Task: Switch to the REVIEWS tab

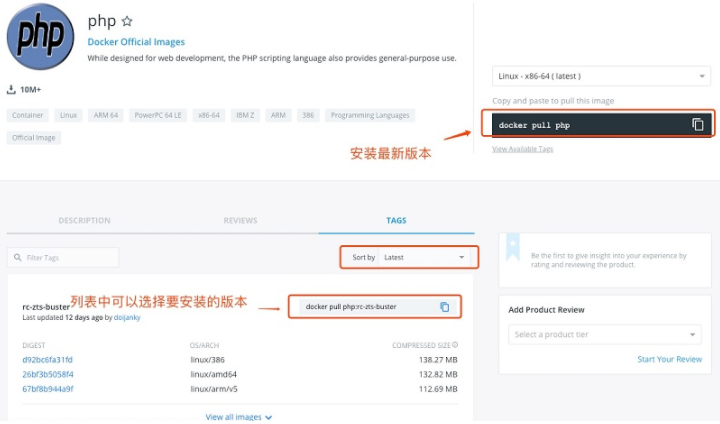Action: pos(240,220)
